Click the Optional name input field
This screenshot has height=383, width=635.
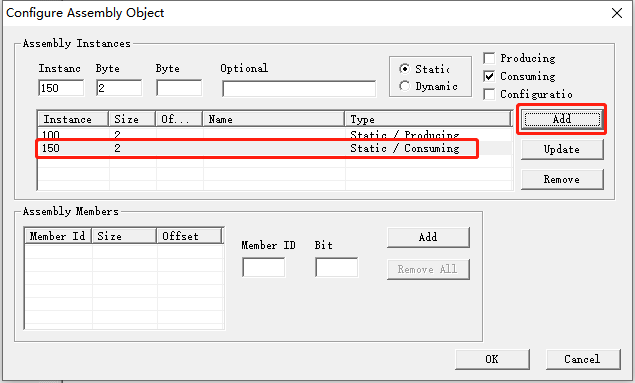(x=299, y=89)
